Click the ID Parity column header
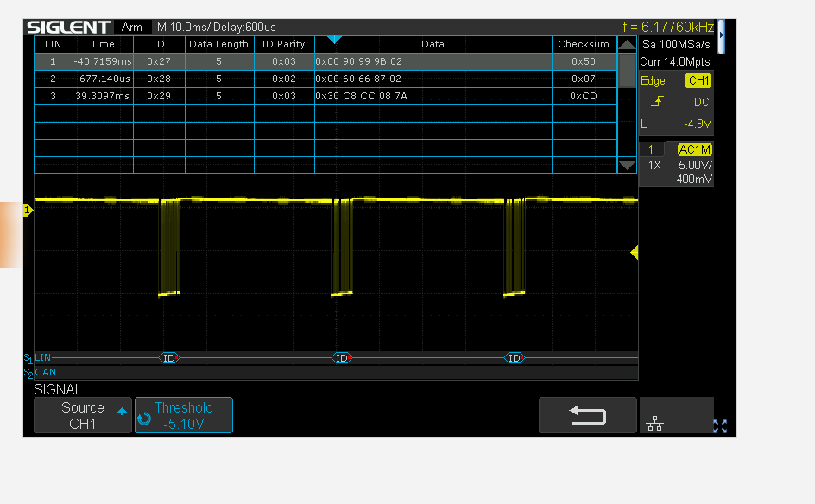The height and width of the screenshot is (504, 815). click(284, 44)
